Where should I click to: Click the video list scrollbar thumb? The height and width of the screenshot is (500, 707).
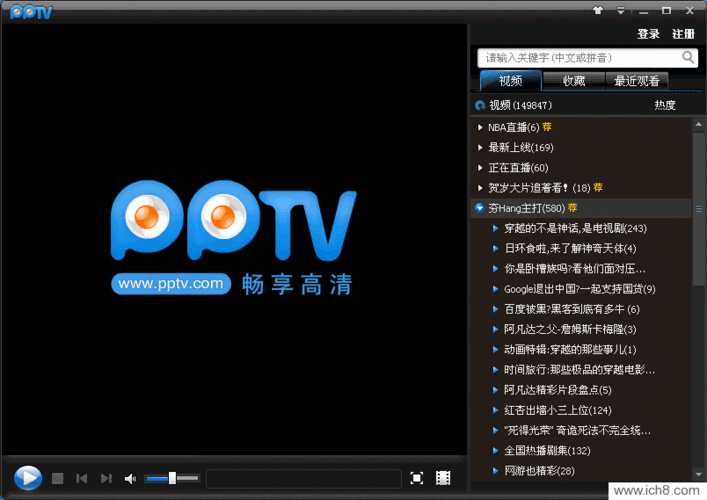[698, 209]
